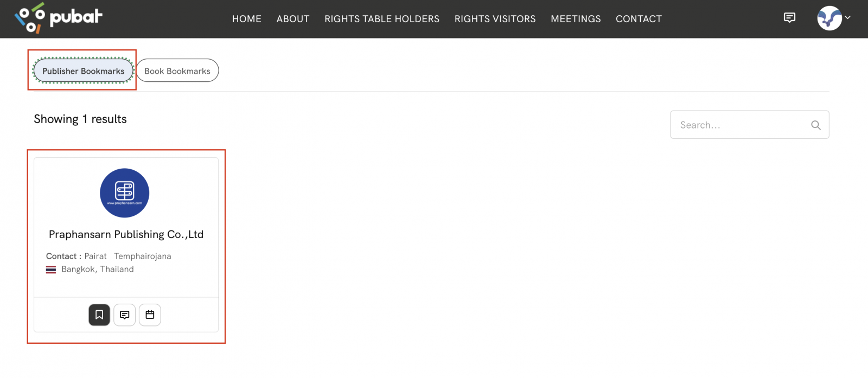Focus the Search text field
Viewport: 868px width, 378px height.
tap(741, 125)
